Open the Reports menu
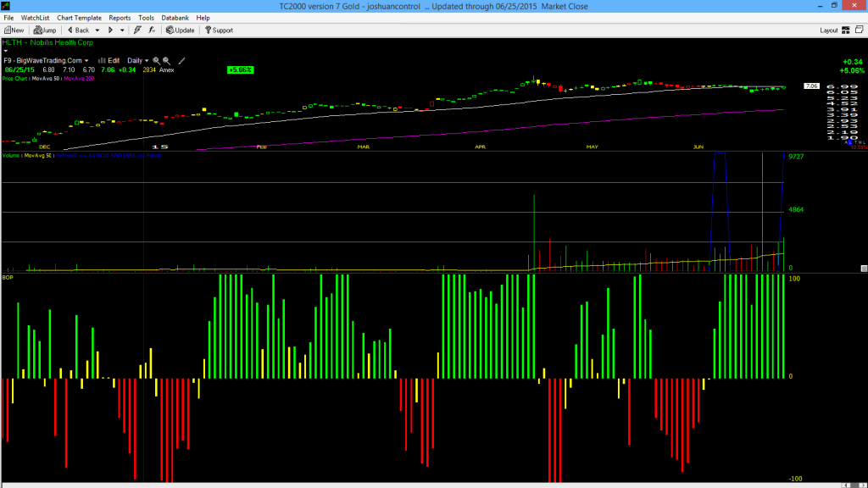 (x=120, y=18)
